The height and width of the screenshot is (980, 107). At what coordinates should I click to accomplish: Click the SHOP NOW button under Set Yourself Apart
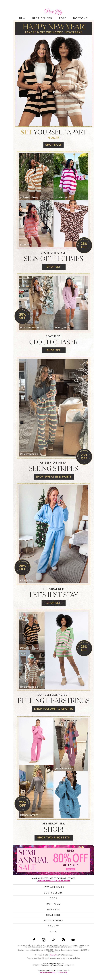point(53,145)
